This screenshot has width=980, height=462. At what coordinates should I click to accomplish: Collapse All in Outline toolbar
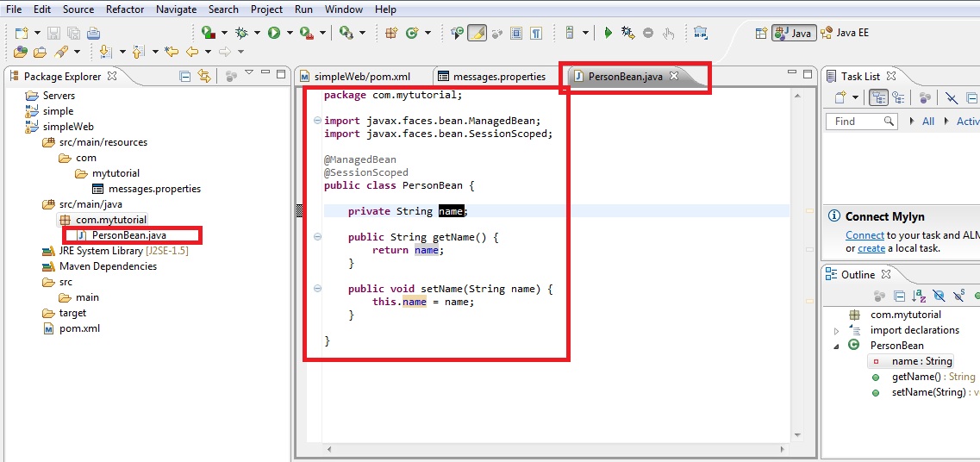[899, 296]
